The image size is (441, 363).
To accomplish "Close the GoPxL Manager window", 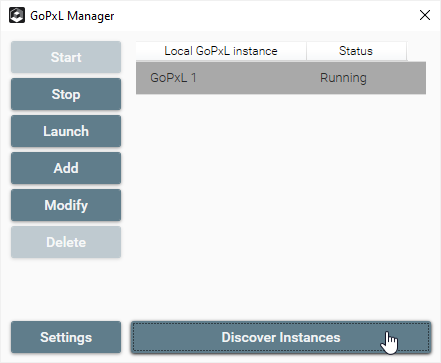I will (x=425, y=15).
